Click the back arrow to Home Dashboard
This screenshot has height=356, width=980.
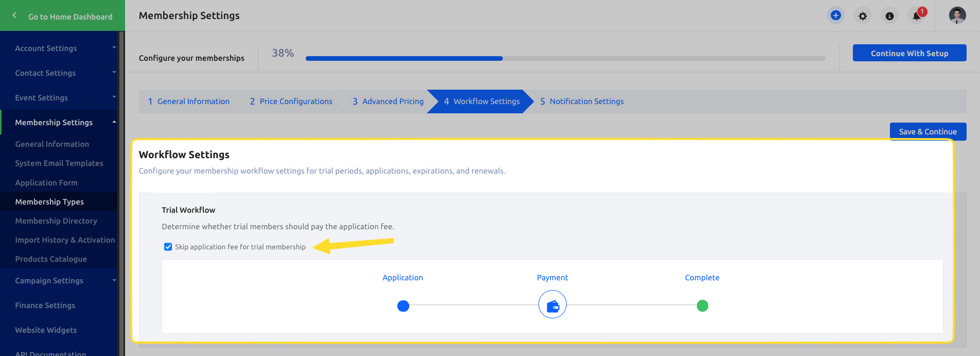point(14,15)
